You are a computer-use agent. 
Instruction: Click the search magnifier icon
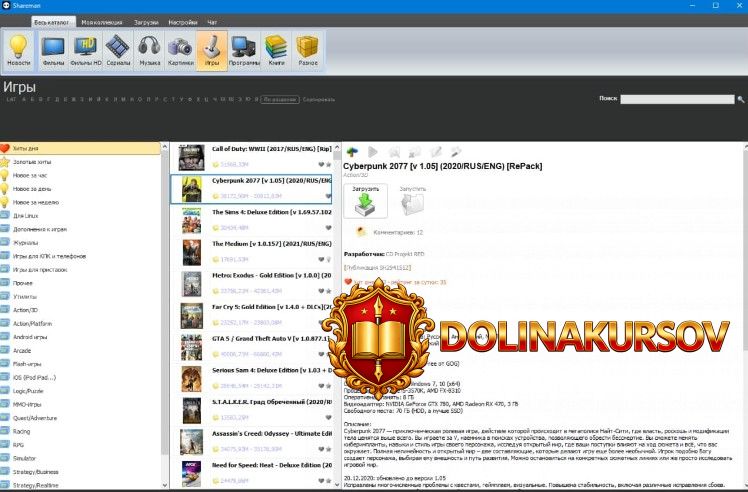[x=741, y=99]
